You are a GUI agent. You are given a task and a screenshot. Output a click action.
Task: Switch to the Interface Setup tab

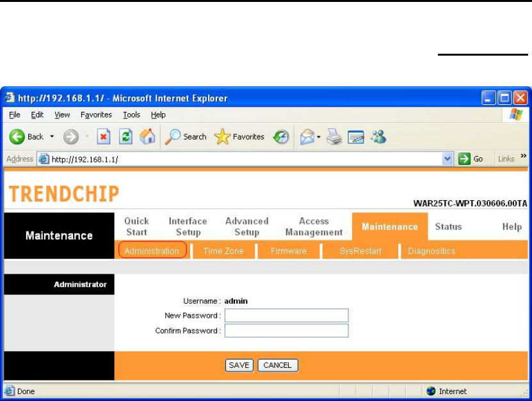[x=188, y=226]
